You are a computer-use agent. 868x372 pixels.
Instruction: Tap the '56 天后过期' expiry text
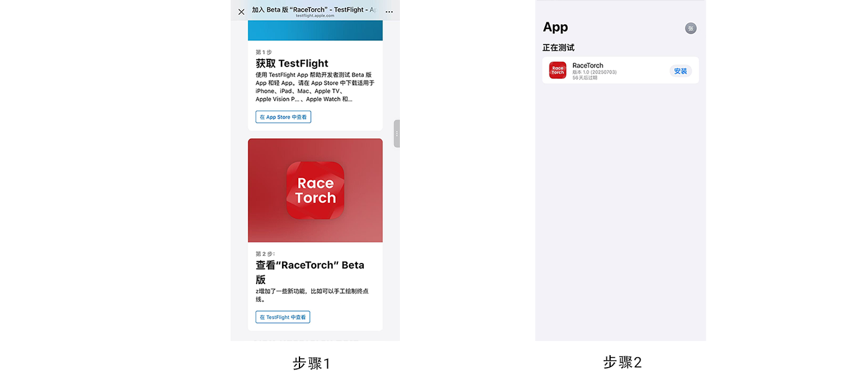point(585,77)
